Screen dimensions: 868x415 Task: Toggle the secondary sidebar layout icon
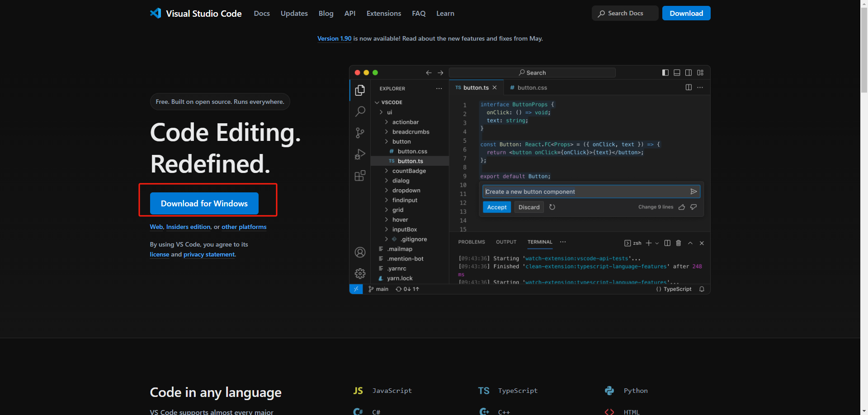(689, 73)
